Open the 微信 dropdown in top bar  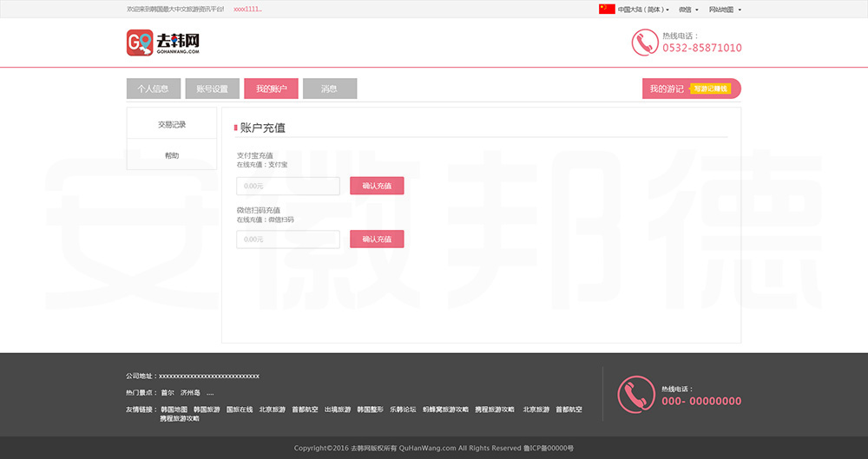pos(688,10)
